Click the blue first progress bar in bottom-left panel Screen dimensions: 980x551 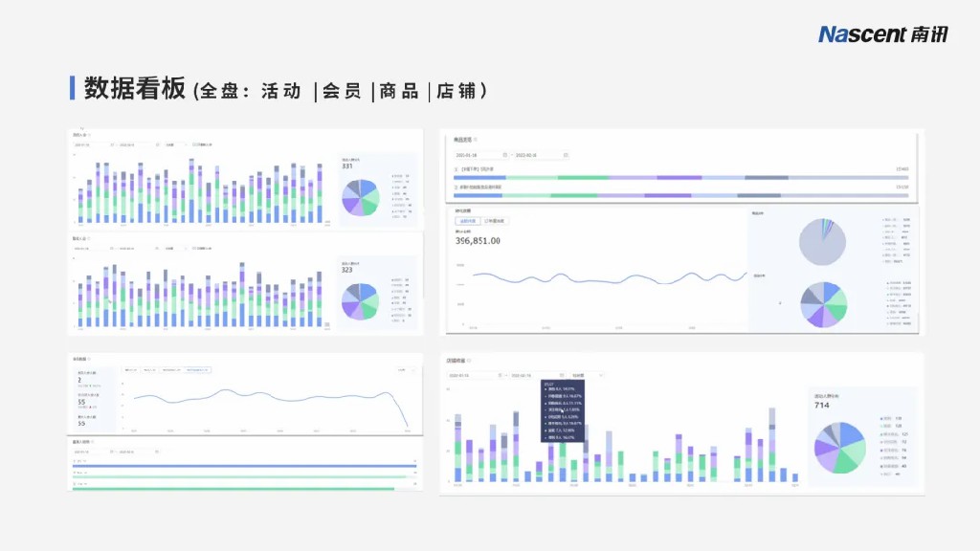244,466
